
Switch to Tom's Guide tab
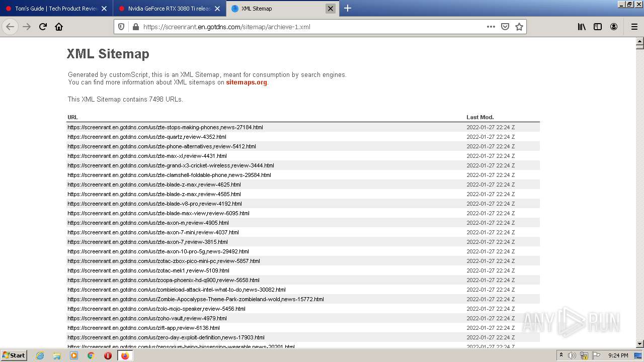click(x=56, y=9)
